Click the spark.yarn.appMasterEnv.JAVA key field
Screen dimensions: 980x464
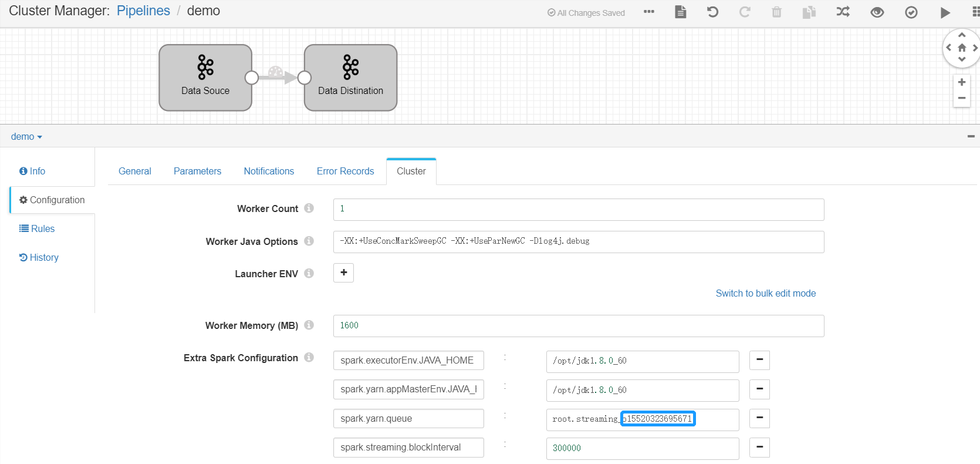[x=408, y=389]
